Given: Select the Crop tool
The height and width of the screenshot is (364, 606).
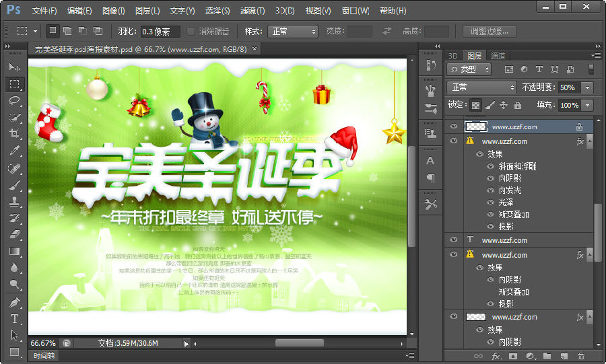Looking at the screenshot, I should [15, 134].
